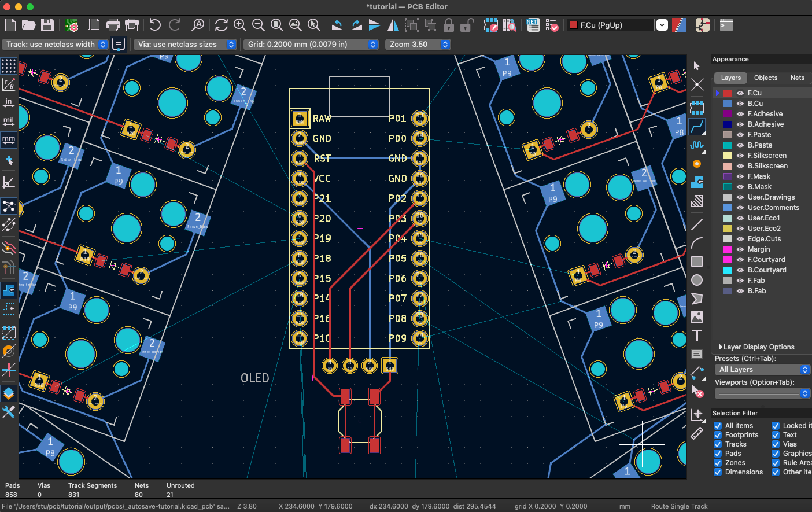Select the Route Tracks tool
Viewport: 812px width, 512px height.
pyautogui.click(x=697, y=127)
